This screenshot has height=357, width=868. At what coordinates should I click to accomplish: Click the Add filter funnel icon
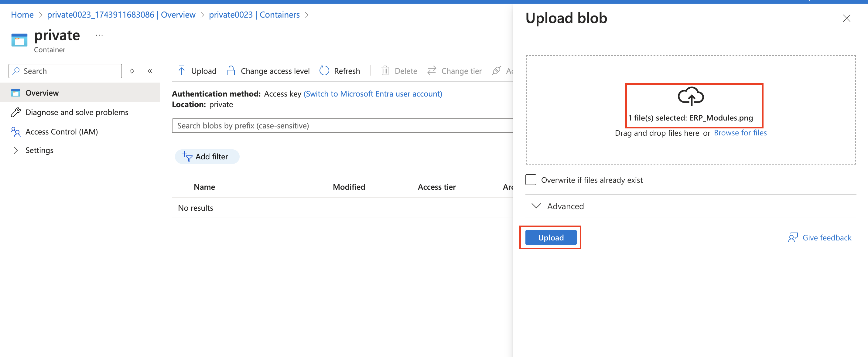(x=187, y=156)
